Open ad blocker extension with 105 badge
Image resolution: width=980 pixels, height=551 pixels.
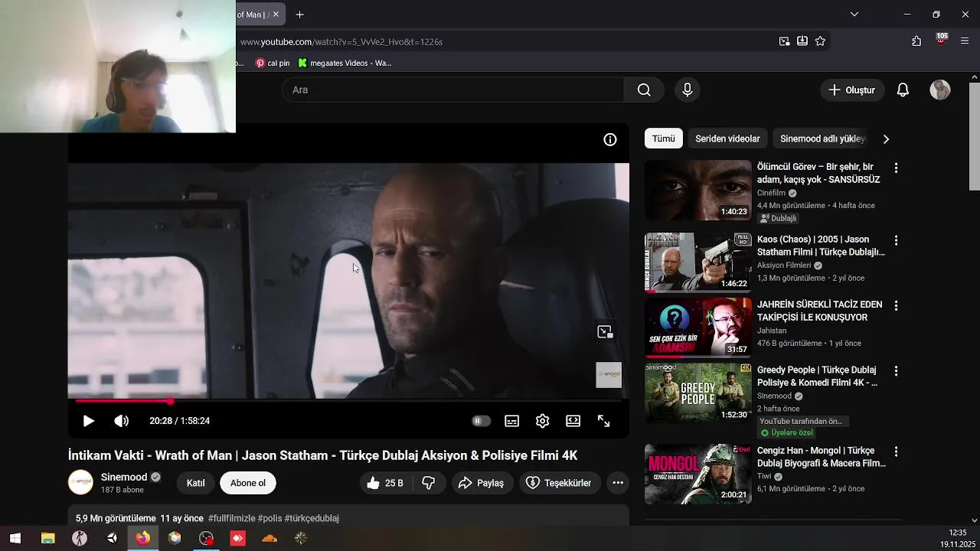point(941,40)
